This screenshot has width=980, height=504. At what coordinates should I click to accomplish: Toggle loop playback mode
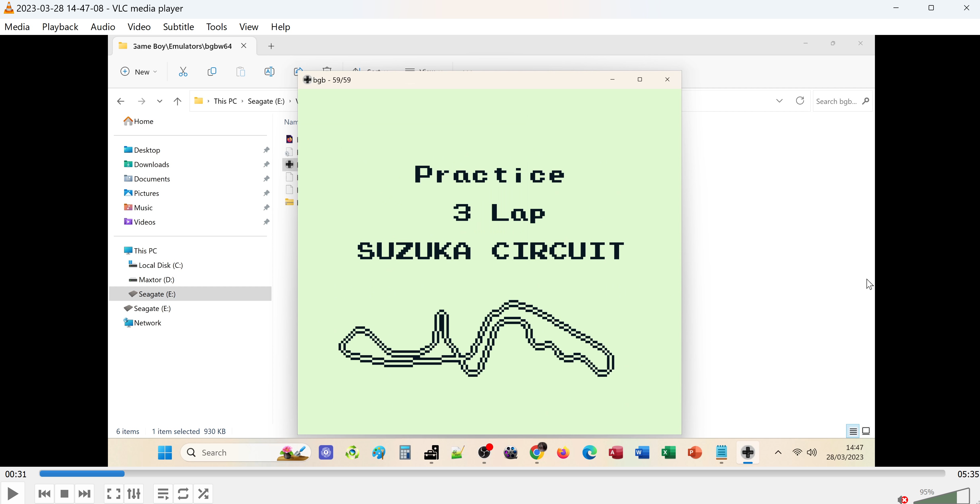coord(183,494)
